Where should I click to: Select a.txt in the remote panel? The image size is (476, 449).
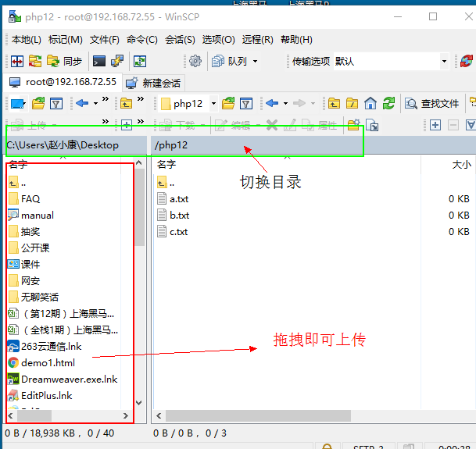click(x=179, y=199)
